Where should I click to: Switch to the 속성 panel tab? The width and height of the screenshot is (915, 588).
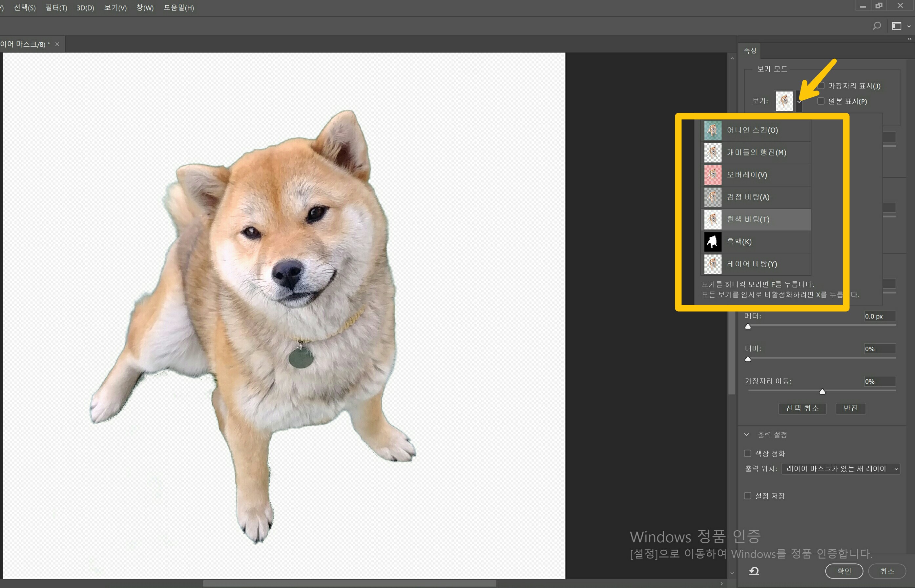coord(750,51)
